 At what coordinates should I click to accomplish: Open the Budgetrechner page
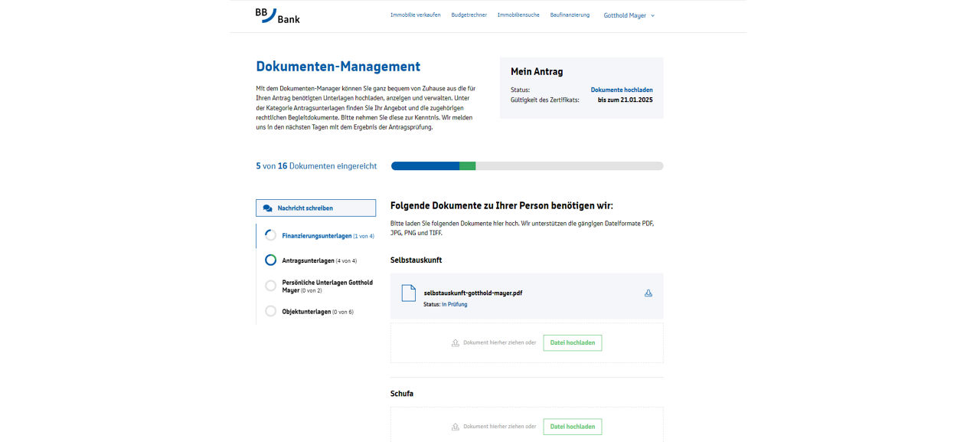(469, 15)
